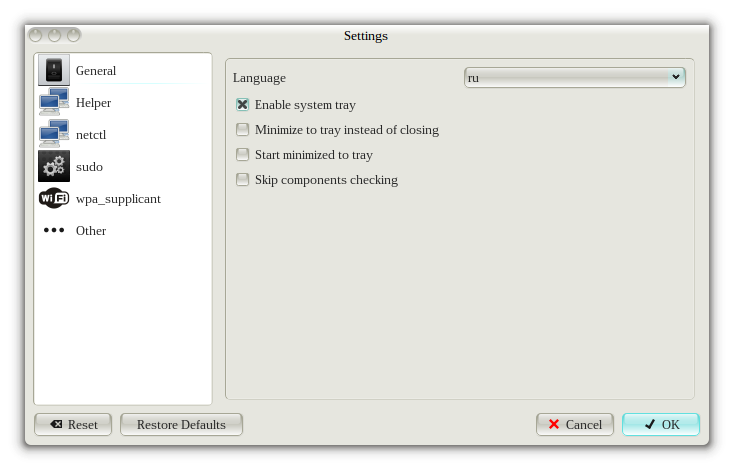This screenshot has width=734, height=470.
Task: Check Start minimized to tray
Action: 242,155
